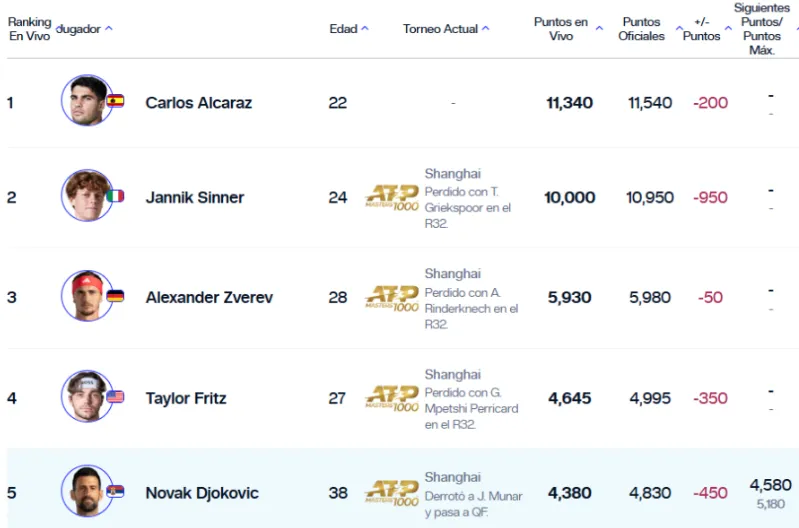Open Novak Djokovic's player name link
Screen dimensions: 799x528
click(202, 493)
